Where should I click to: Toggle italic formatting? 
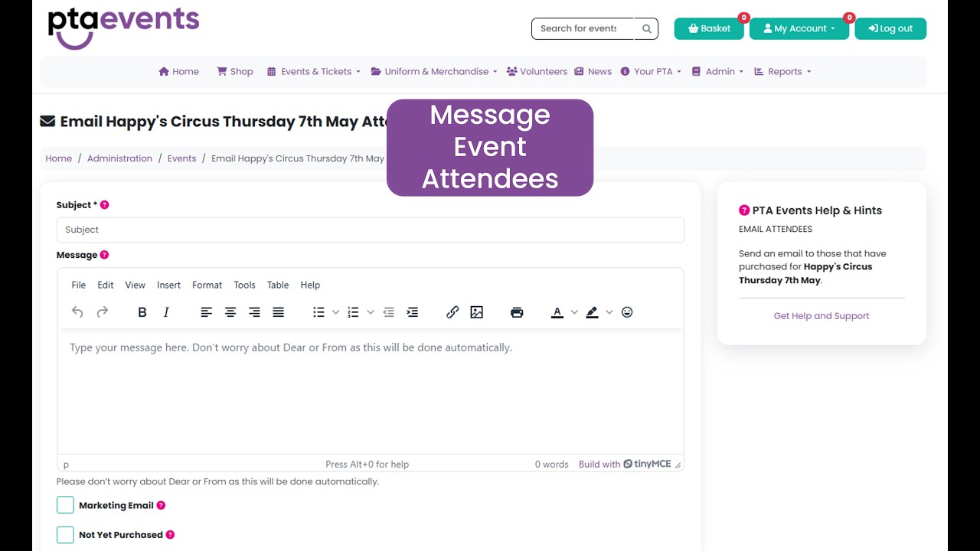pyautogui.click(x=166, y=312)
